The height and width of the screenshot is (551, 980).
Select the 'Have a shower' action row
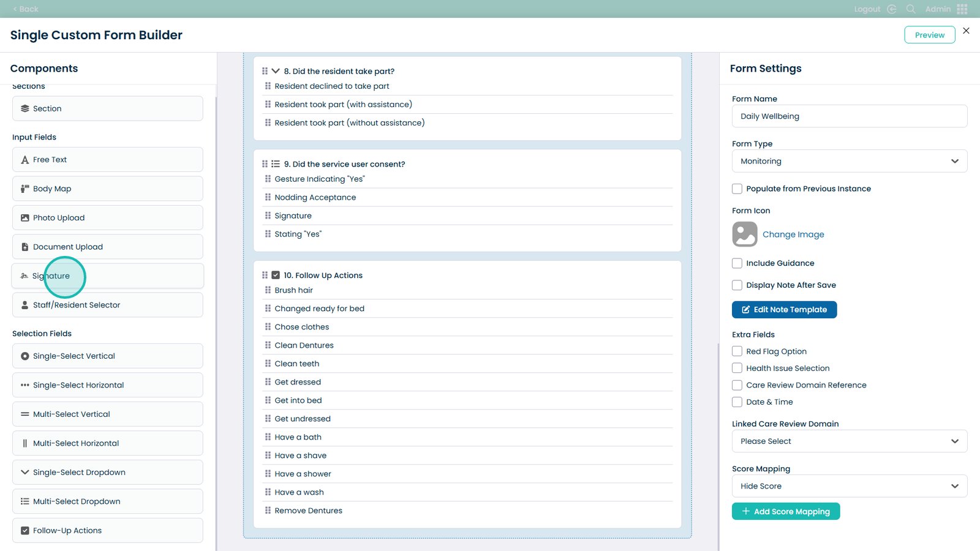coord(469,474)
